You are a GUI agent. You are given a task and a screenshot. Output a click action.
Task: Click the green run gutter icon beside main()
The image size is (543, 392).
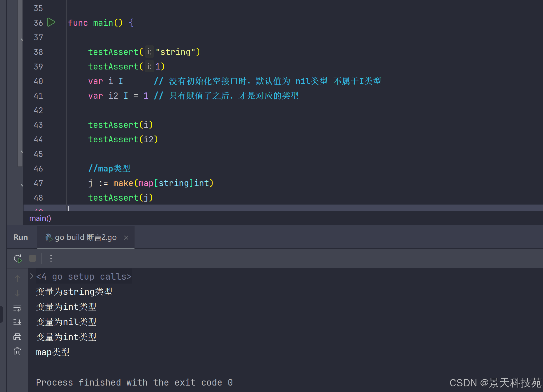point(51,22)
